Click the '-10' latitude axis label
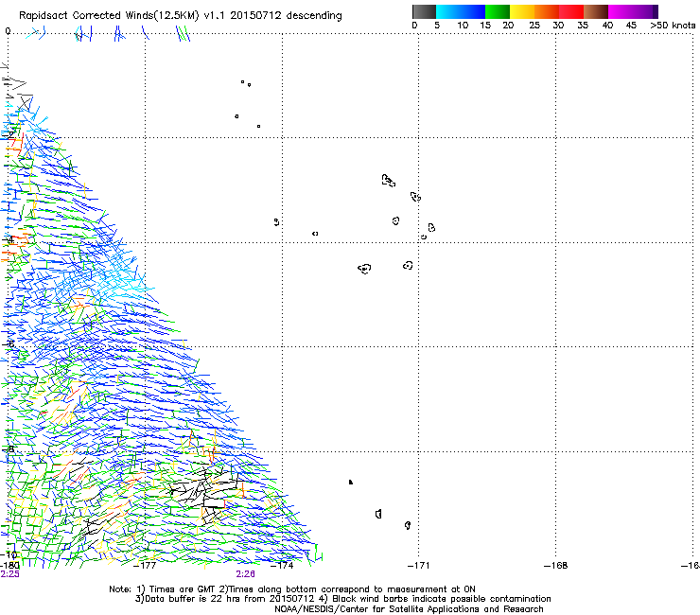 pos(9,555)
